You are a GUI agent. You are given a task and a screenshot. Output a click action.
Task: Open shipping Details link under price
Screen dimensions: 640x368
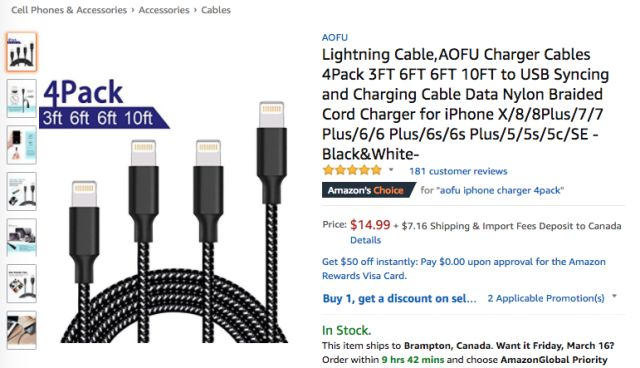365,240
